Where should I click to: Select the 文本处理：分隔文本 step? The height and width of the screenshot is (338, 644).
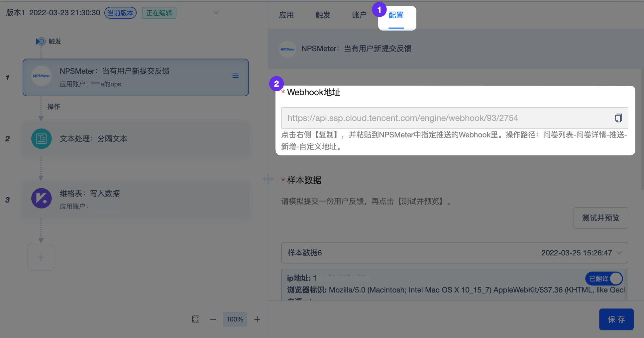click(136, 139)
